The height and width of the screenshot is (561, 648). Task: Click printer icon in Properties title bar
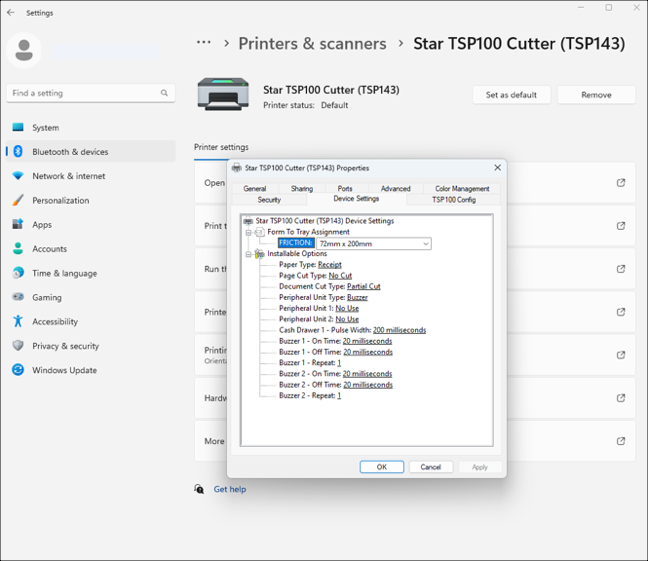tap(237, 168)
